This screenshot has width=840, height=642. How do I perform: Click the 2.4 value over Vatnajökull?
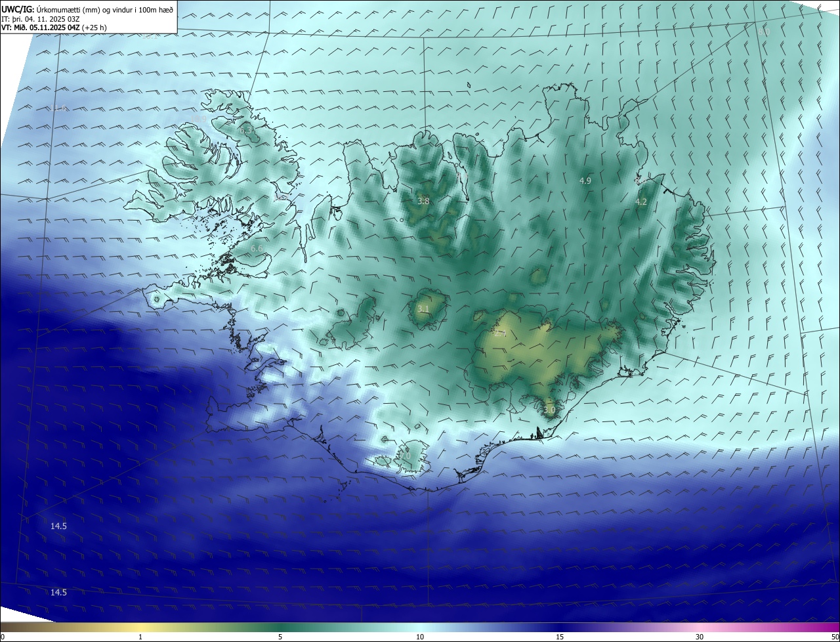(x=500, y=333)
